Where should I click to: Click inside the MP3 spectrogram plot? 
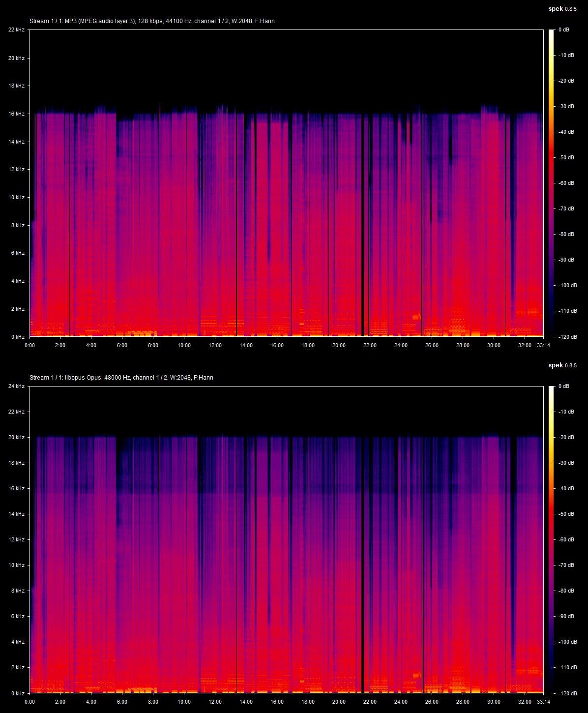coord(287,183)
